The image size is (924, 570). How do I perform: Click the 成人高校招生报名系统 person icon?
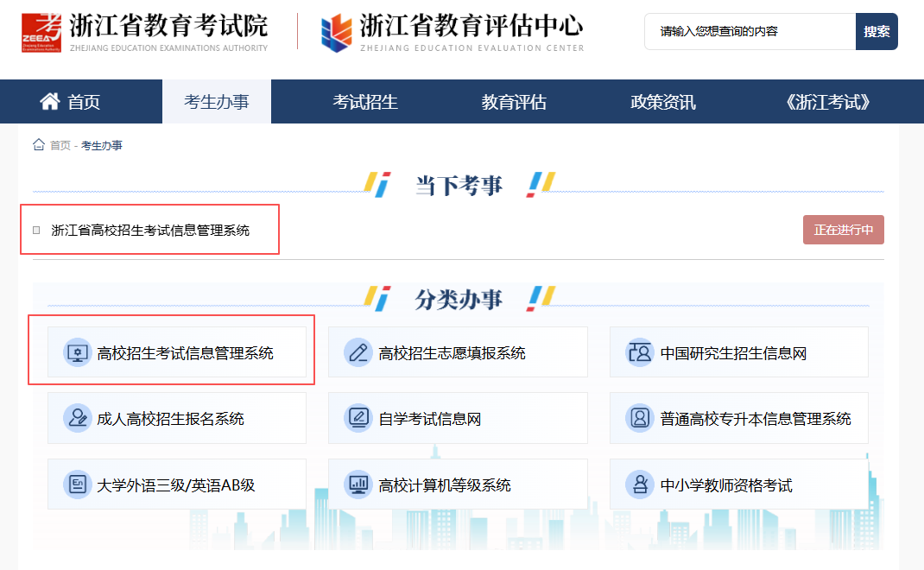coord(78,418)
